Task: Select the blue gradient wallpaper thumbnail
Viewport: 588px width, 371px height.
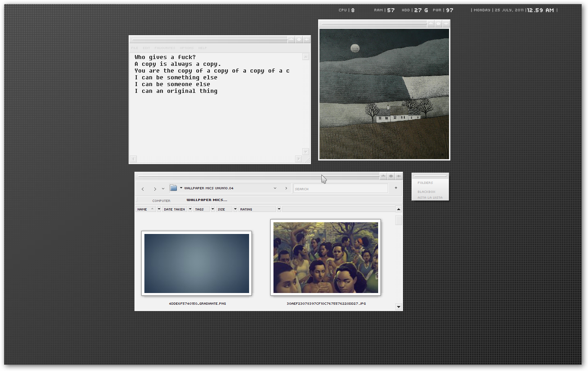Action: coord(196,263)
